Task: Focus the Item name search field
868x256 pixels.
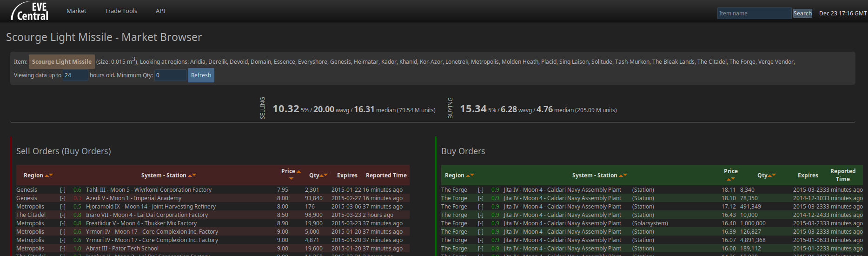Action: 754,13
